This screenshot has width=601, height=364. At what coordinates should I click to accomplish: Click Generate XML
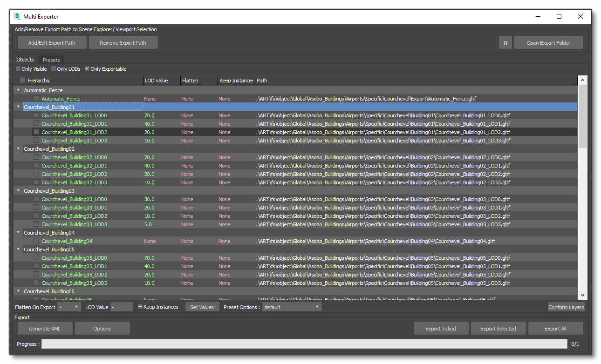45,328
